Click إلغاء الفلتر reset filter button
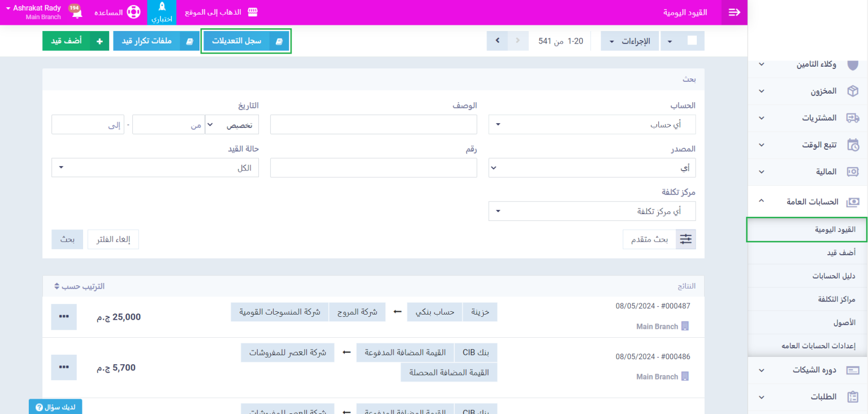The width and height of the screenshot is (868, 414). point(113,239)
